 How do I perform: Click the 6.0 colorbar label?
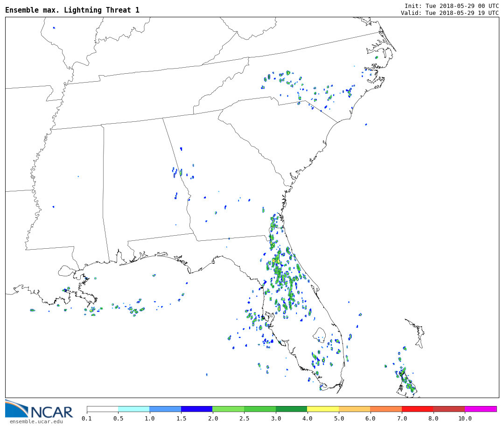(x=370, y=418)
